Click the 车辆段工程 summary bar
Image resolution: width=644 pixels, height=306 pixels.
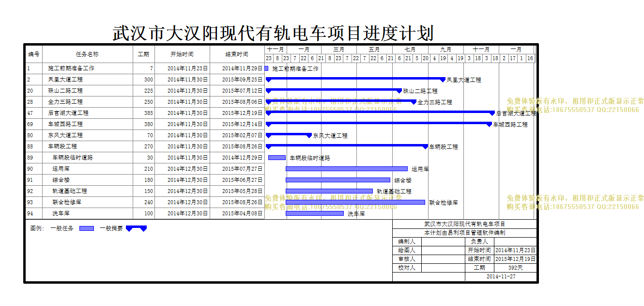click(x=347, y=146)
